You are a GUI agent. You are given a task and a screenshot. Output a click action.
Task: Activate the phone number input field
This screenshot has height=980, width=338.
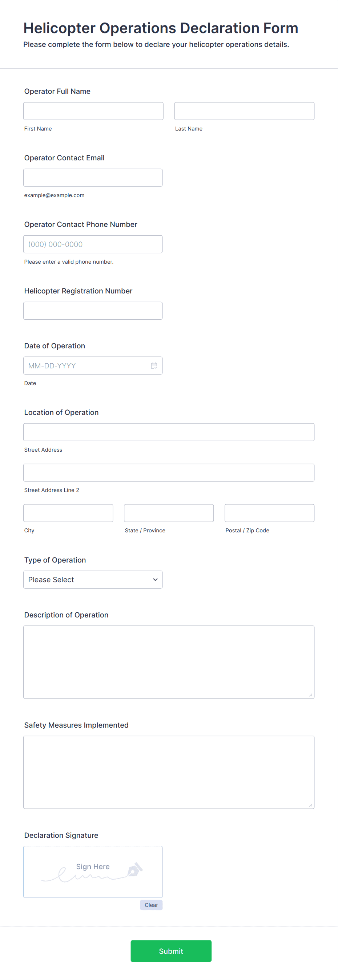click(93, 244)
